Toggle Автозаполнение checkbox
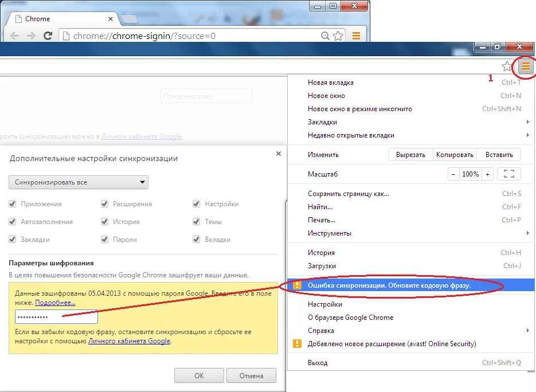 click(12, 221)
